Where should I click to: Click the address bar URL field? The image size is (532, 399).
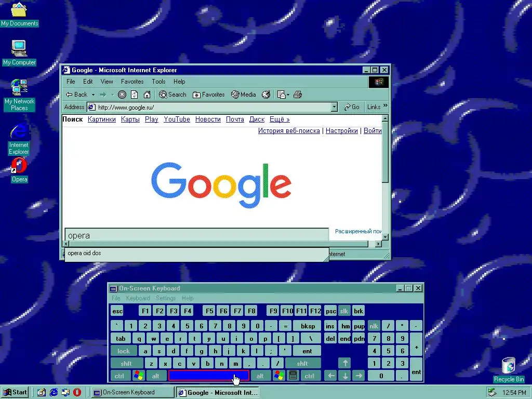(213, 107)
